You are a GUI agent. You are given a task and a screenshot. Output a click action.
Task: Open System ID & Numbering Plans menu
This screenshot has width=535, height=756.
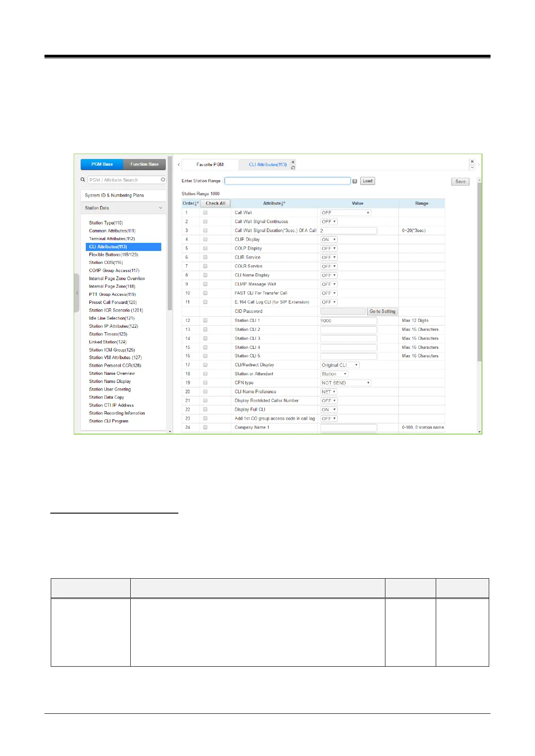pyautogui.click(x=124, y=195)
